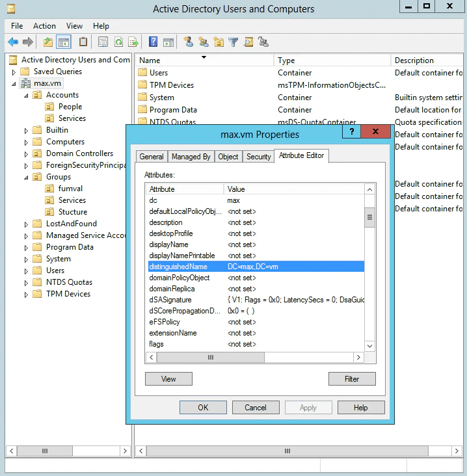Click the filter funnel toolbar icon
Screen dimensions: 467x476
click(x=233, y=42)
